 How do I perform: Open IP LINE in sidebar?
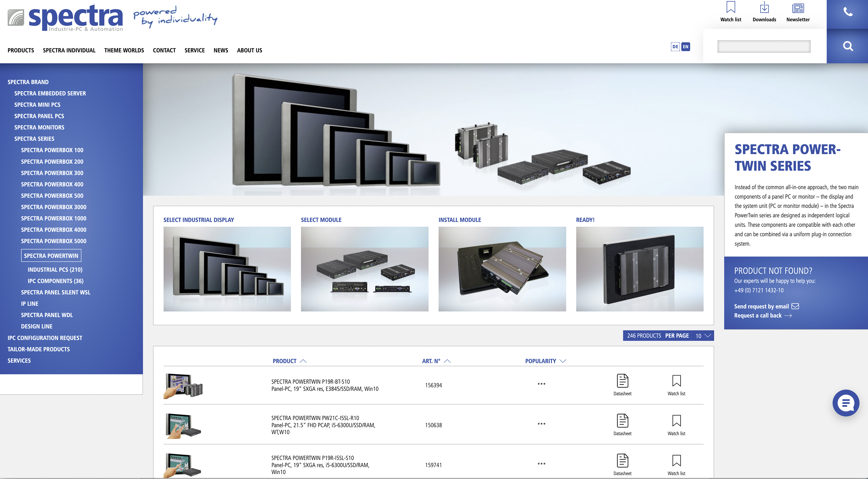(30, 304)
